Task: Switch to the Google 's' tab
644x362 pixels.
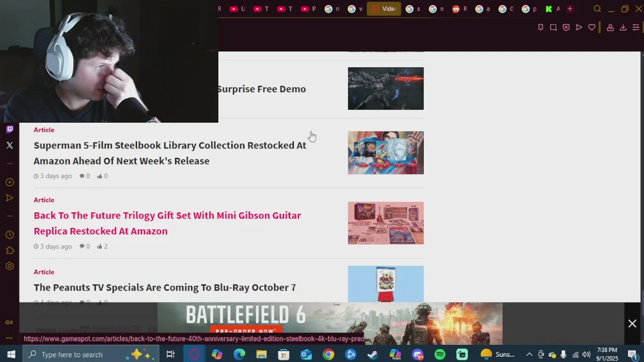Action: coord(413,9)
